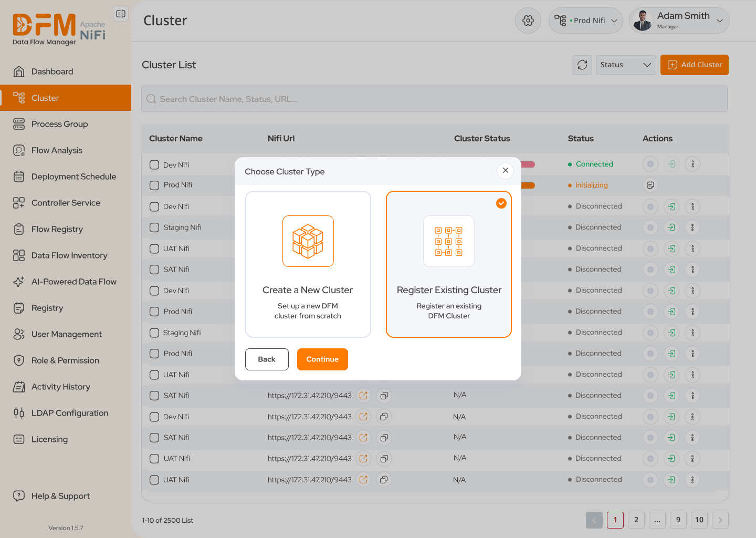Screen dimensions: 756x538
Task: Select Create a New Cluster cube icon
Action: tap(308, 241)
